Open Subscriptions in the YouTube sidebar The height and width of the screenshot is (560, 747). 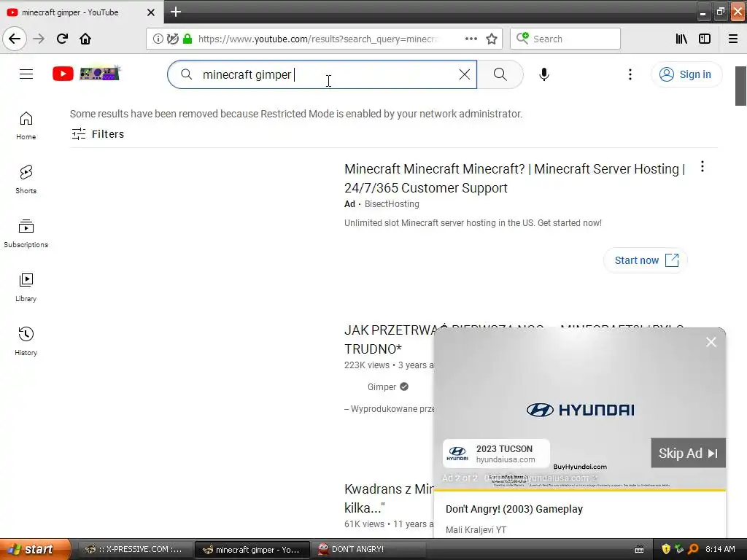26,233
